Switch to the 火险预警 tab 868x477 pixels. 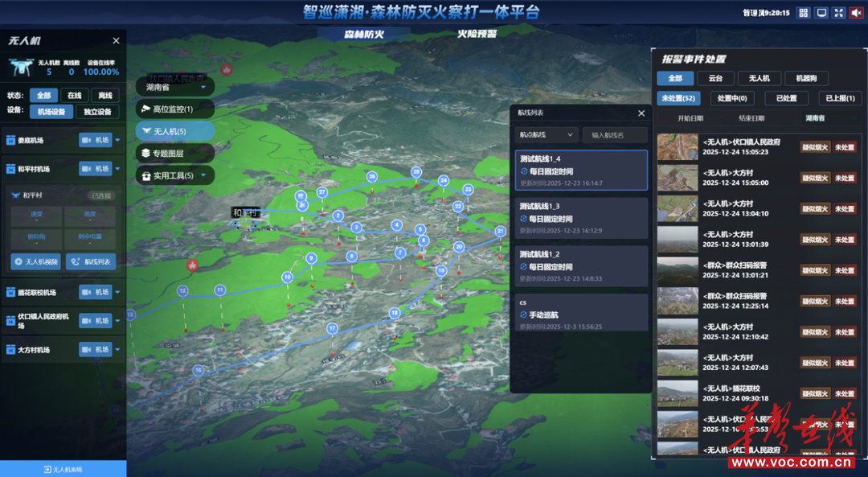click(477, 35)
